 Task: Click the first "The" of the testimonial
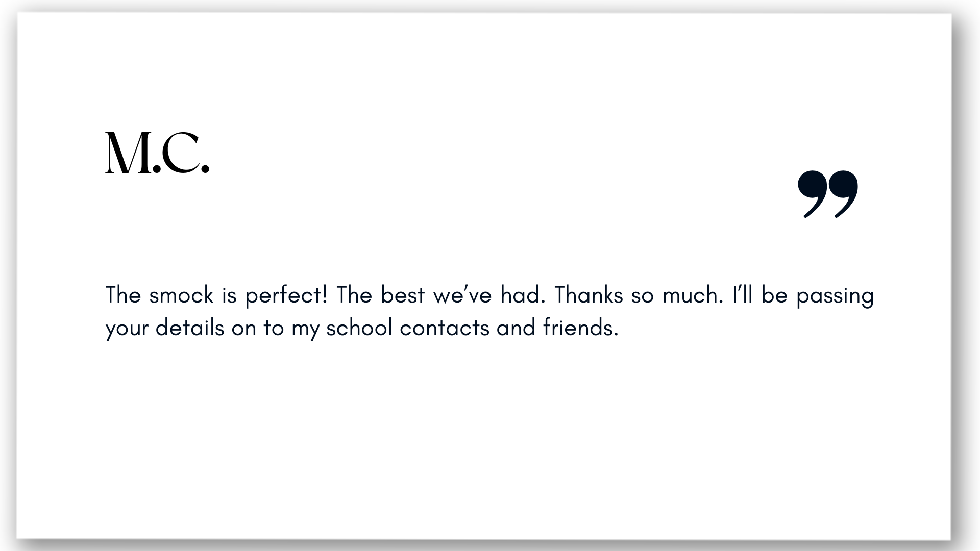123,295
